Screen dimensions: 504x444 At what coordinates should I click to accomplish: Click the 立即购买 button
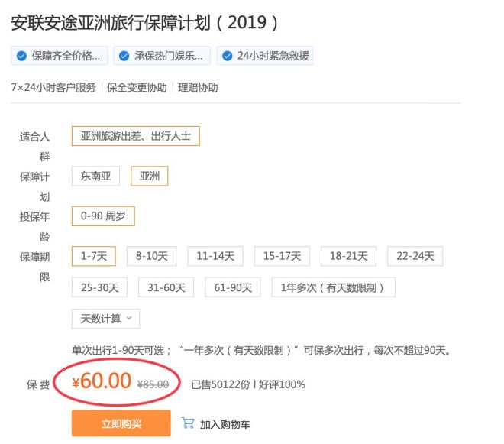(121, 423)
